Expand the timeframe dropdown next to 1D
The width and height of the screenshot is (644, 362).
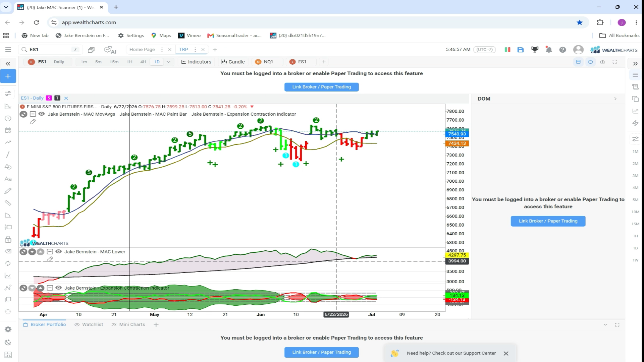(168, 62)
